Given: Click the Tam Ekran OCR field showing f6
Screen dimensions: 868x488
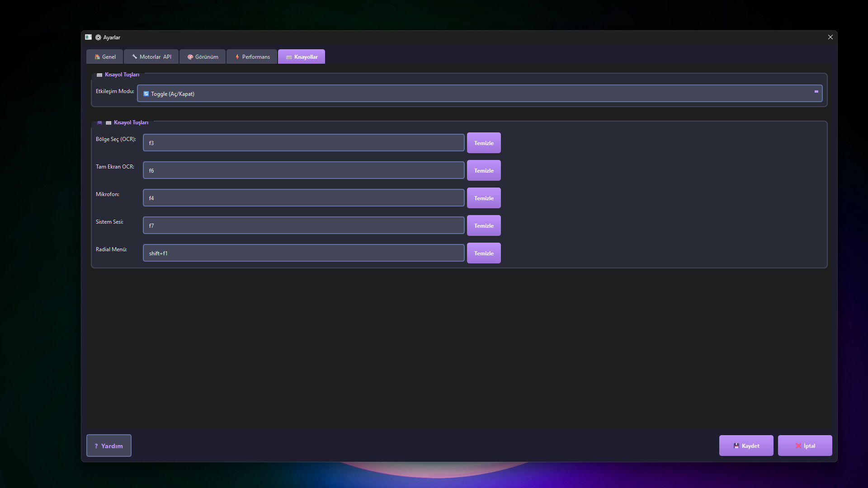Looking at the screenshot, I should (303, 170).
